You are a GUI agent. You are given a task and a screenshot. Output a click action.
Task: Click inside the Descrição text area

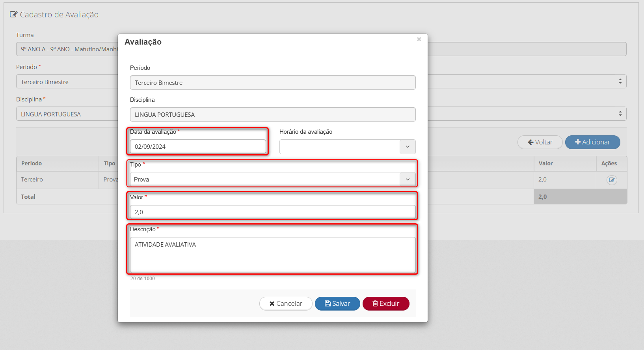point(273,255)
